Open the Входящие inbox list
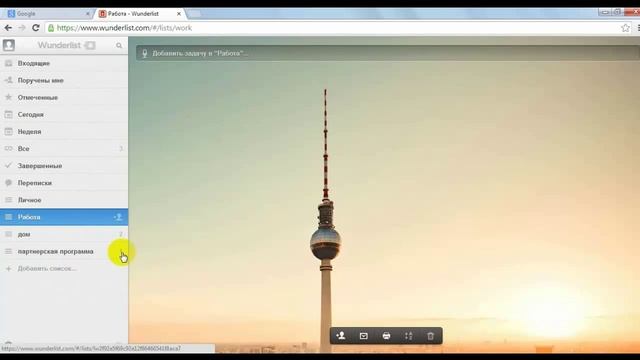 [64, 63]
